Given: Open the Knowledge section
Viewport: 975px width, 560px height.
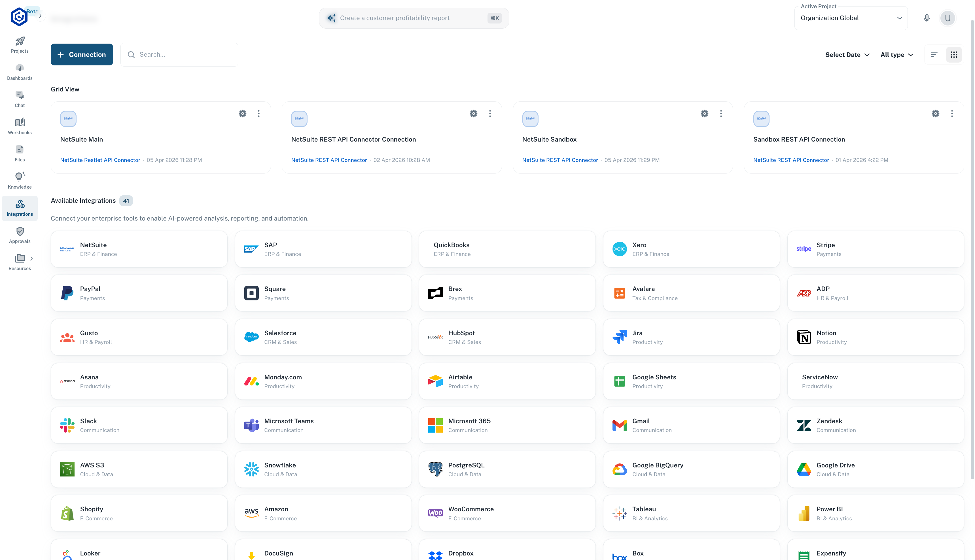Looking at the screenshot, I should click(x=19, y=180).
